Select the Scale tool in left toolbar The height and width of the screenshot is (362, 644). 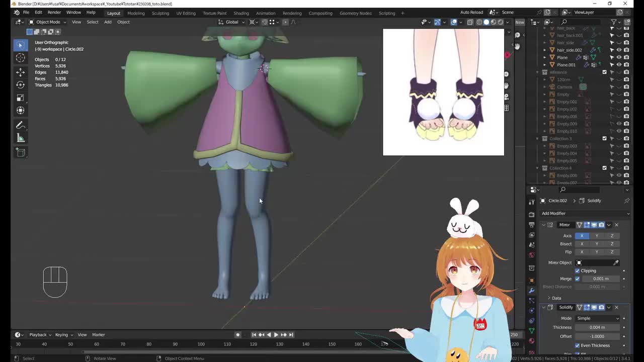point(20,98)
